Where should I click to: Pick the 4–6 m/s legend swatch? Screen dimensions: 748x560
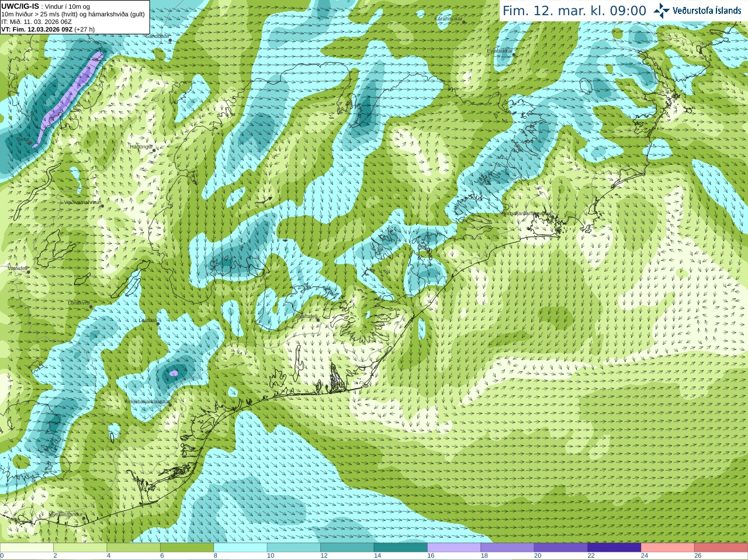pos(134,548)
